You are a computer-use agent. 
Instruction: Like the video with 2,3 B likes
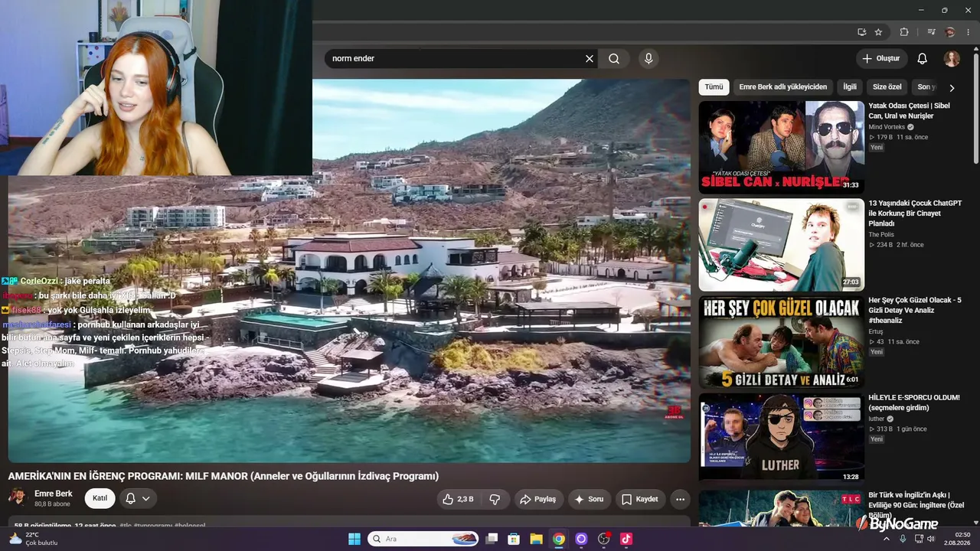coord(458,499)
